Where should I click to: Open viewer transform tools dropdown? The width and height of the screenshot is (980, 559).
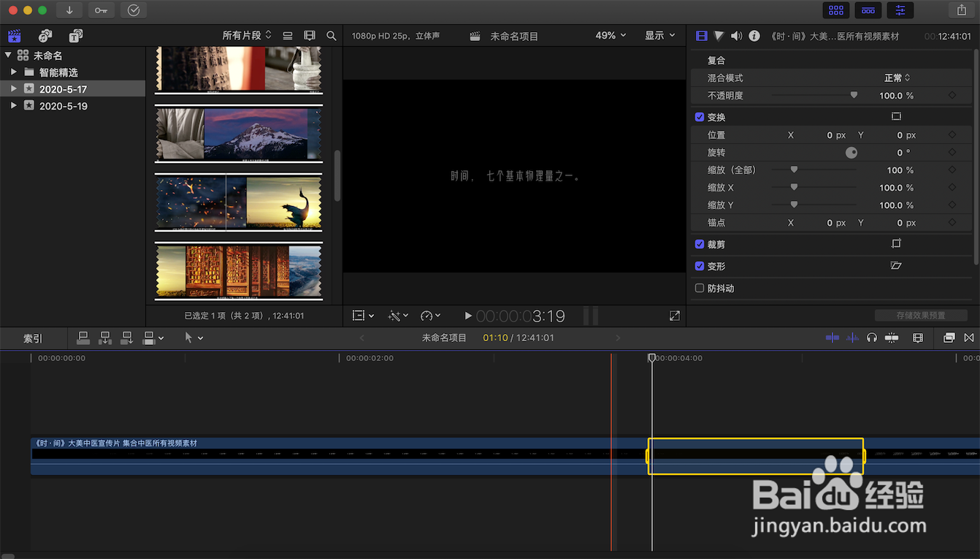(363, 316)
